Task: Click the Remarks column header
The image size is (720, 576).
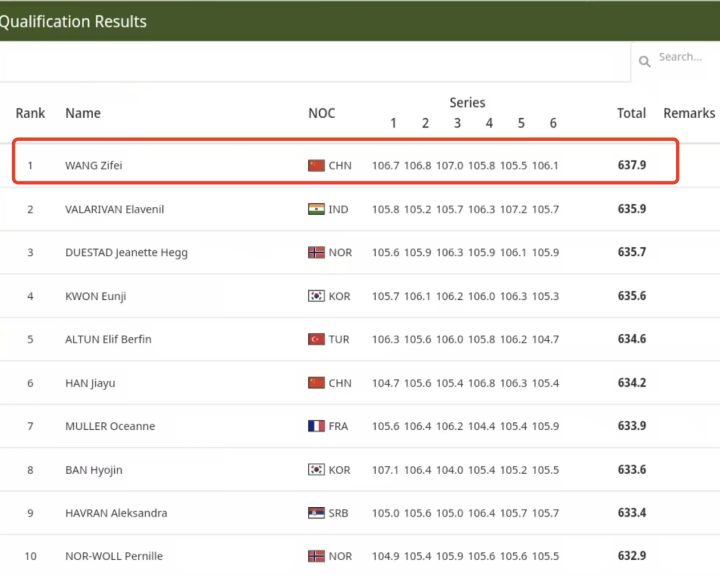Action: click(689, 113)
